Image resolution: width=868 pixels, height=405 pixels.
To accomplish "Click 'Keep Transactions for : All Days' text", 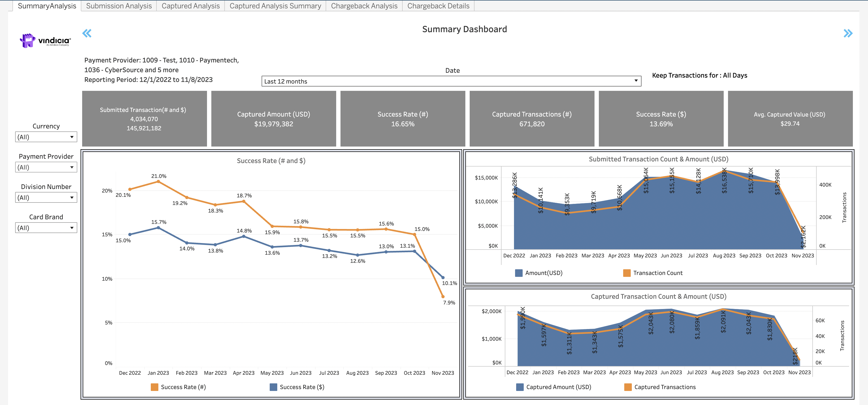I will point(700,75).
